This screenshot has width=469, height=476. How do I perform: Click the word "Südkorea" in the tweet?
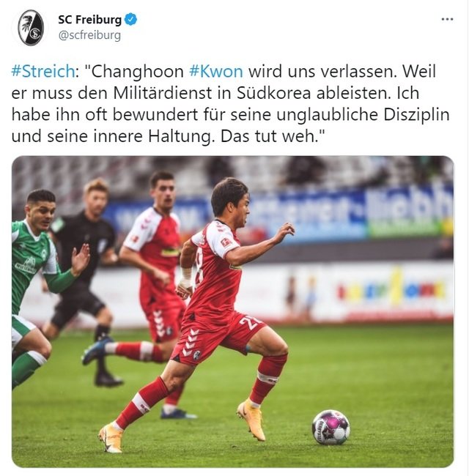pos(273,93)
